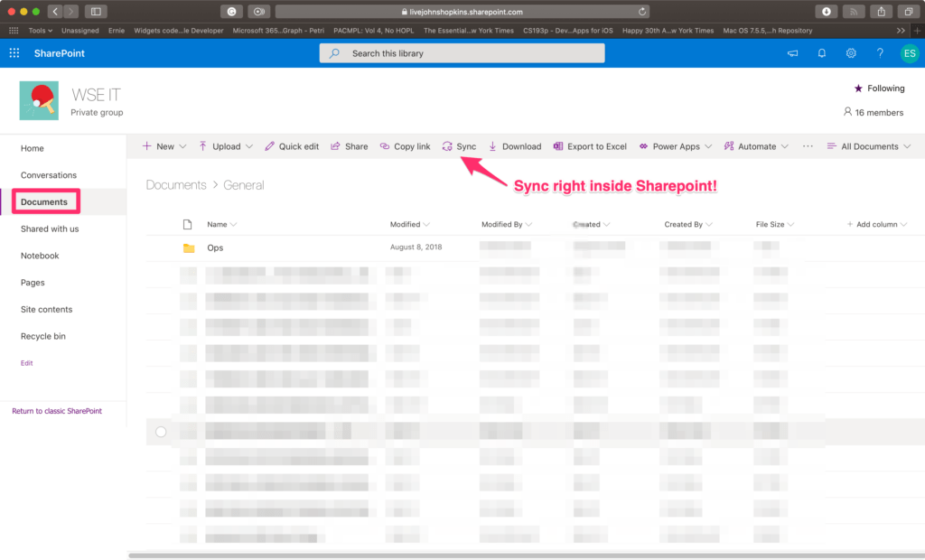Navigate to the Documents breadcrumb
Screen dimensions: 925x560
pos(176,184)
